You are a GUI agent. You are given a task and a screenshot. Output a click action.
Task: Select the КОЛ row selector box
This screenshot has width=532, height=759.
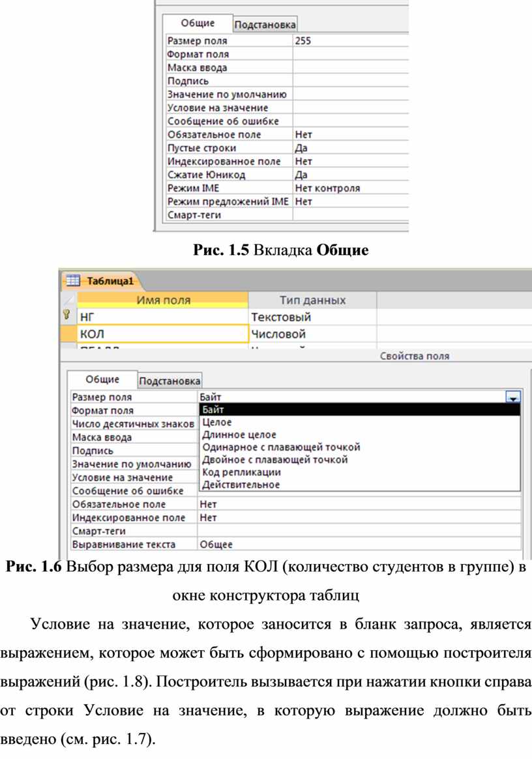[68, 334]
